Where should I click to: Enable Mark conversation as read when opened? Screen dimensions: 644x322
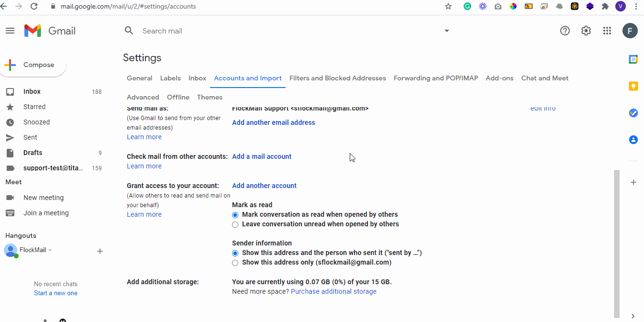coord(235,215)
